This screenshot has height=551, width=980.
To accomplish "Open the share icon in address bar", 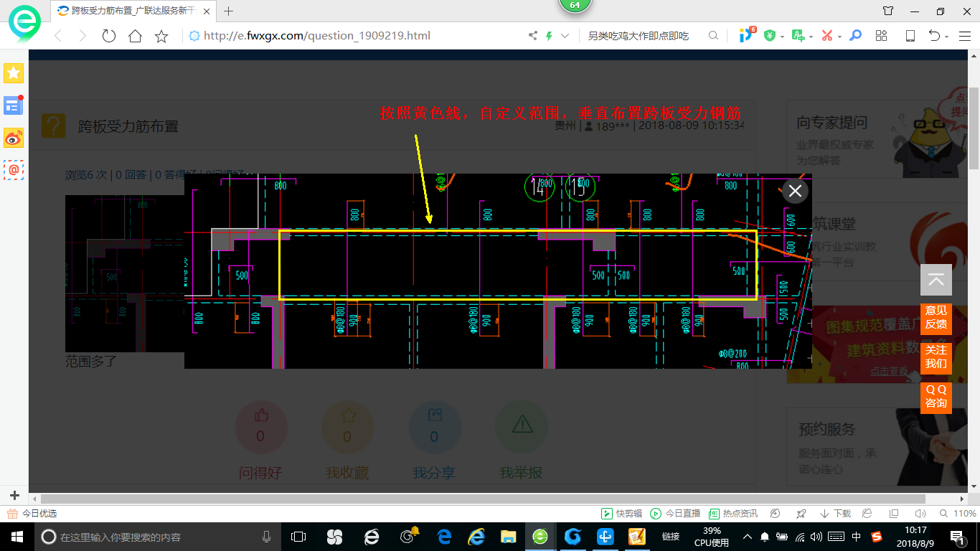I will pos(533,35).
